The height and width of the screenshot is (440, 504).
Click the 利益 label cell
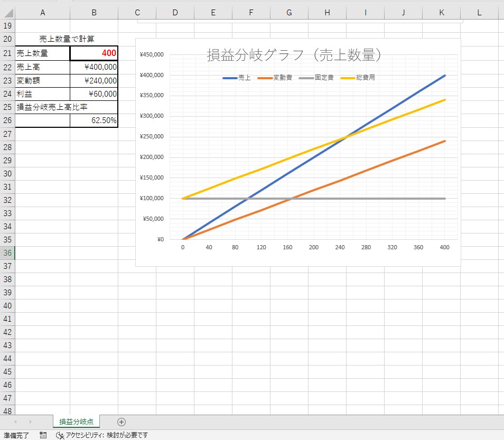coord(42,94)
